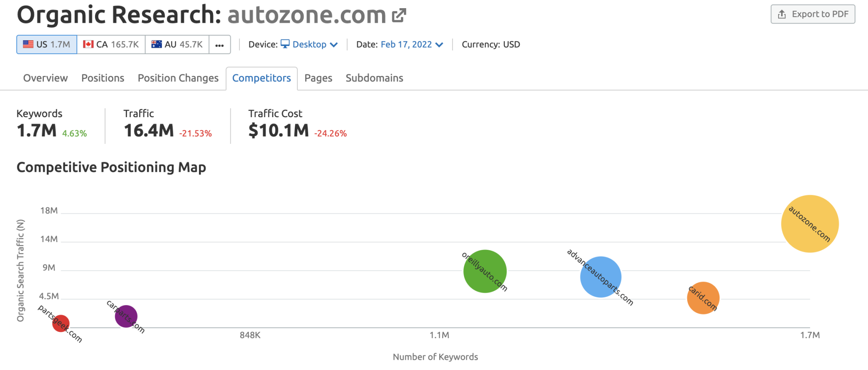Click the Canada flag icon
Viewport: 868px width, 370px height.
(x=89, y=44)
